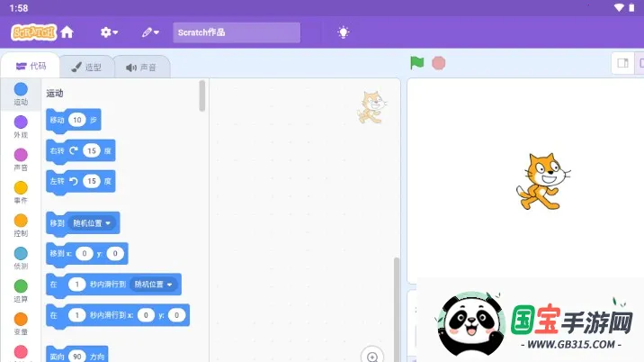
Task: Click the clockwise rotate arrow icon
Action: pyautogui.click(x=74, y=150)
